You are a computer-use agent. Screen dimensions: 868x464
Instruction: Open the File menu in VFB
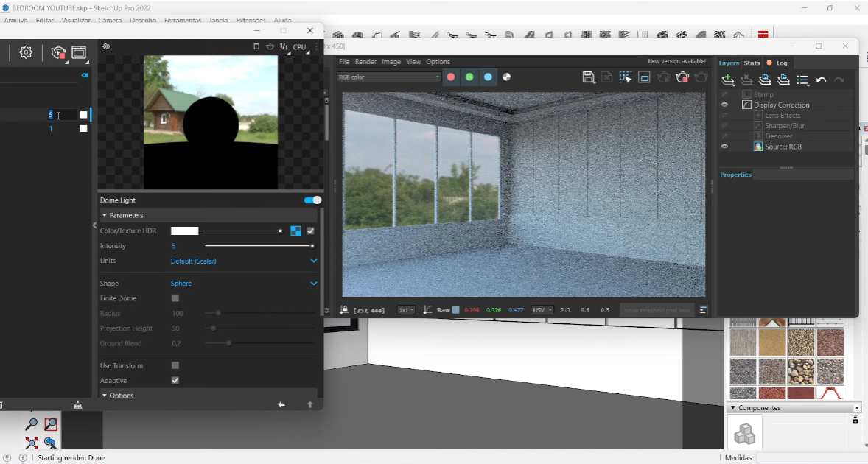point(344,62)
